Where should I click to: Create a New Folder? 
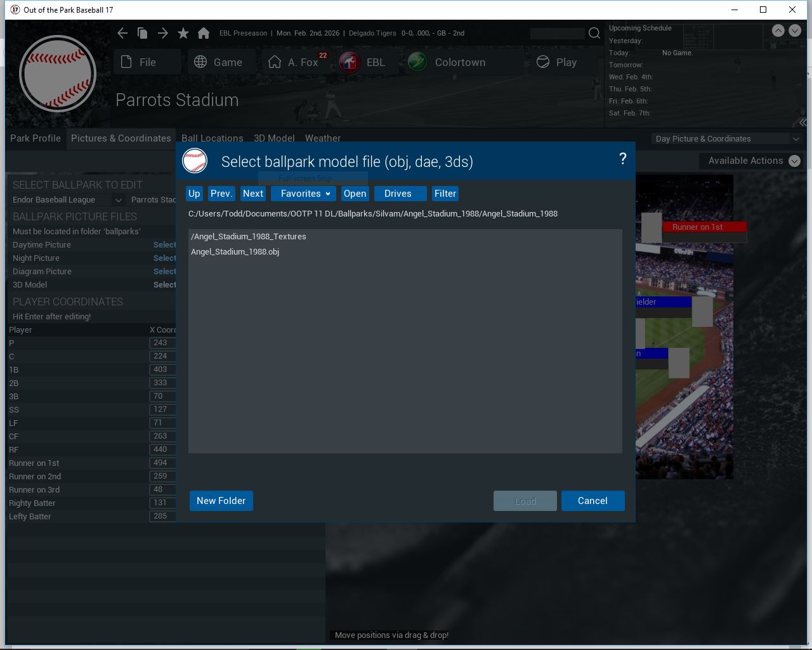coord(221,501)
